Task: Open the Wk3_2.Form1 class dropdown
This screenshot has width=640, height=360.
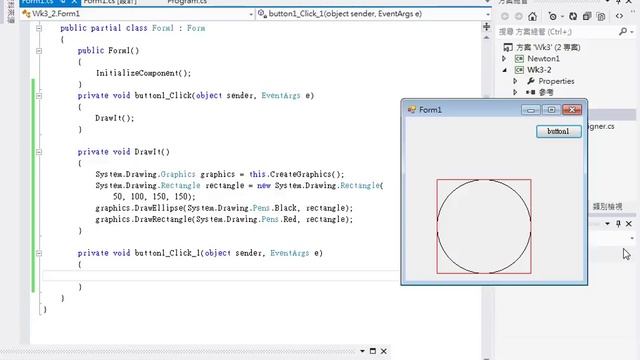Action: coord(251,14)
